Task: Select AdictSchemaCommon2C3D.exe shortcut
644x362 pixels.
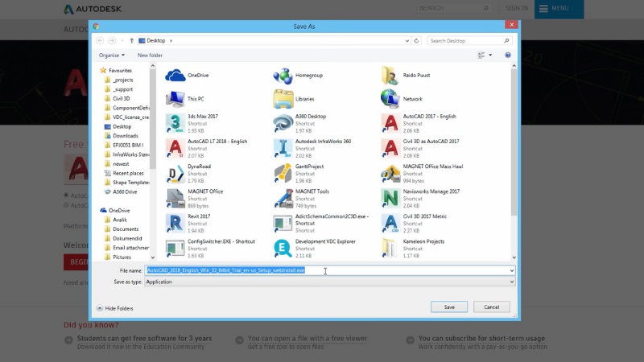Action: click(x=321, y=224)
